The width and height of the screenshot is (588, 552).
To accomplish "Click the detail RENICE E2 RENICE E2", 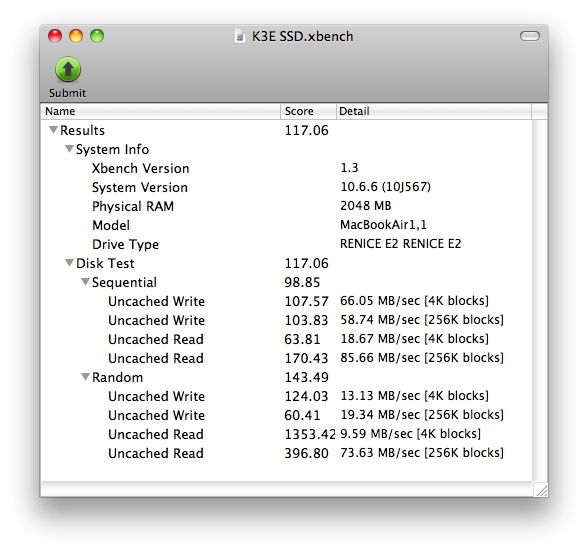I will (x=400, y=244).
